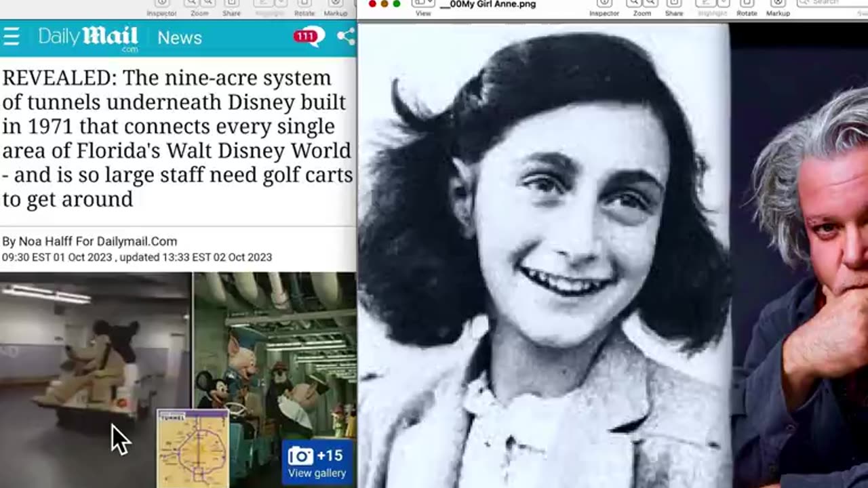Click the publication date line 09:30 EST
Viewport: 868px width, 488px height.
click(137, 258)
